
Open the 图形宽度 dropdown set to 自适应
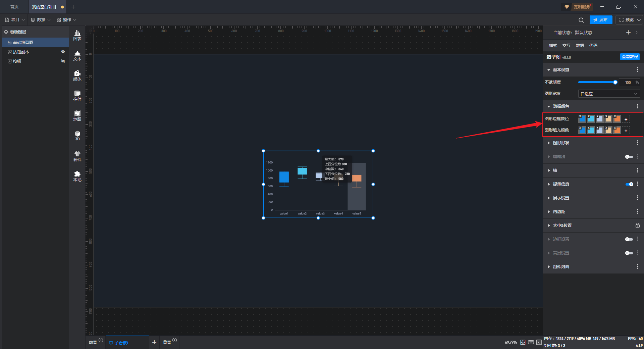click(609, 94)
